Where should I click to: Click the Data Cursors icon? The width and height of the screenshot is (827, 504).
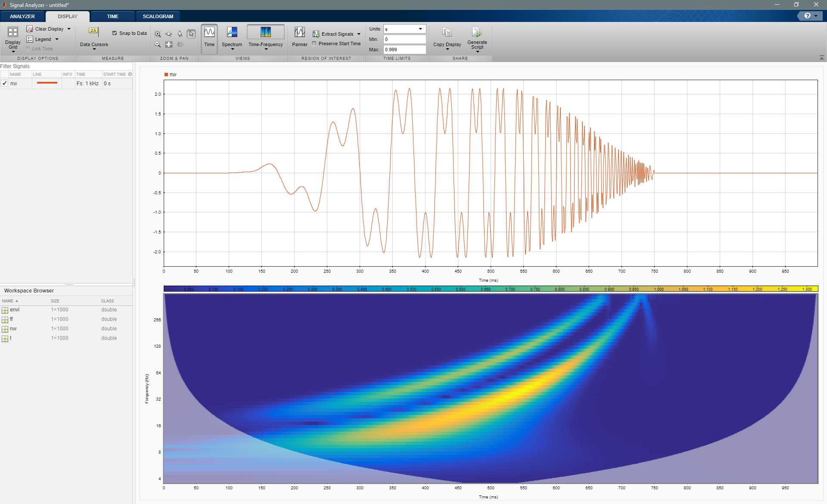coord(93,31)
